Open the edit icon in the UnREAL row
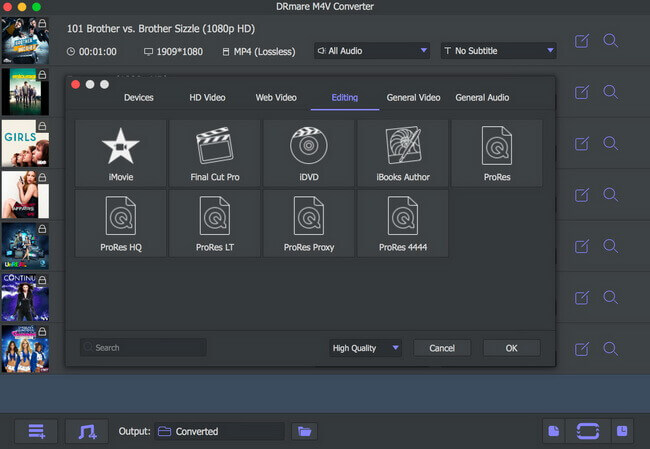This screenshot has width=650, height=449. [582, 246]
